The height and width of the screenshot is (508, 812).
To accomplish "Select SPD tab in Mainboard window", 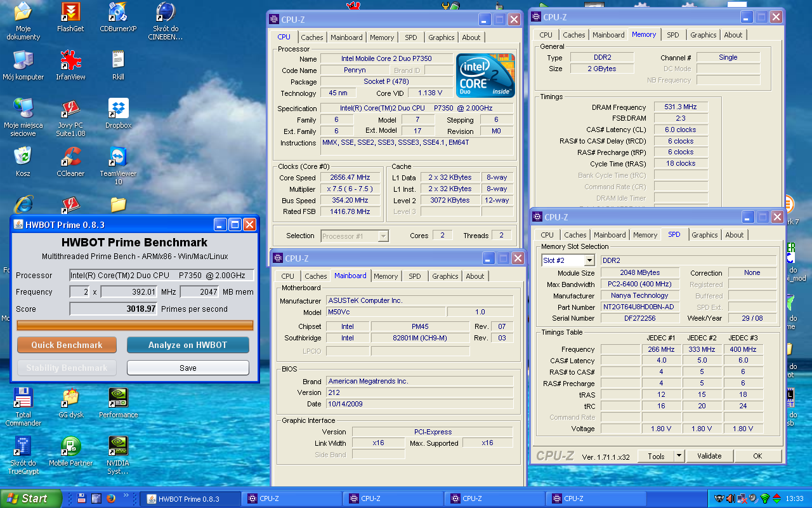I will [415, 276].
